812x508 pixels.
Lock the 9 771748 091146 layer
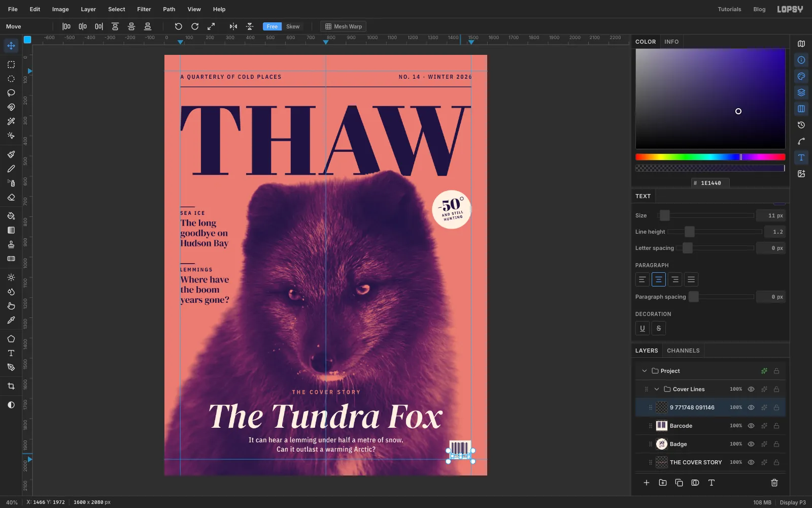point(776,407)
